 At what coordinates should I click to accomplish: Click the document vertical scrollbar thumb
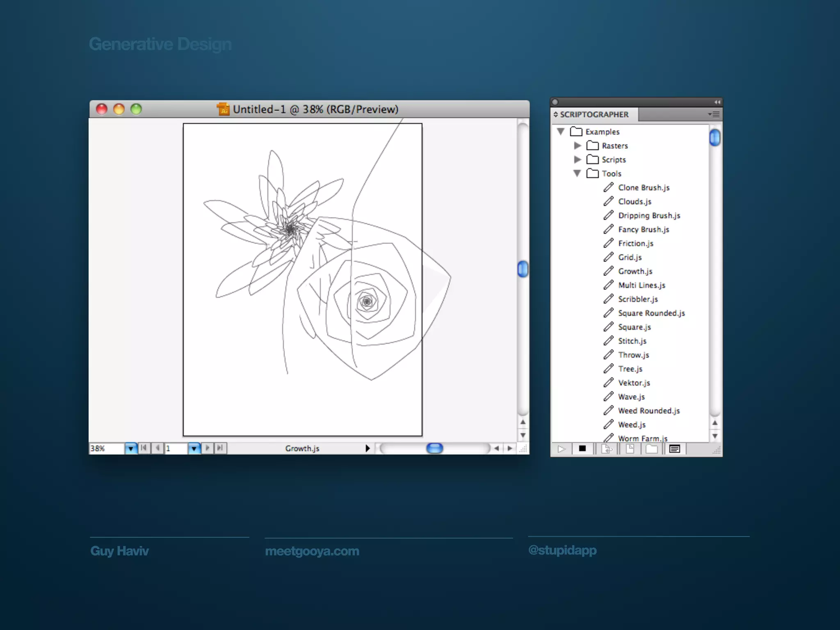(x=523, y=269)
